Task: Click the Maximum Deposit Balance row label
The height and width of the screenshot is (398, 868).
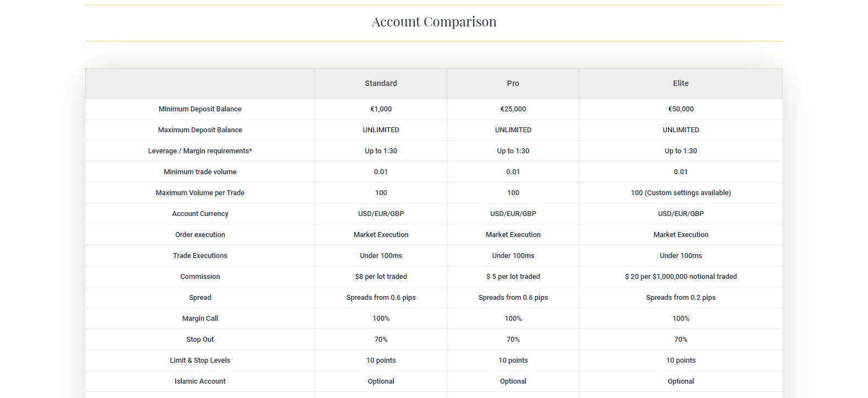Action: coord(200,130)
